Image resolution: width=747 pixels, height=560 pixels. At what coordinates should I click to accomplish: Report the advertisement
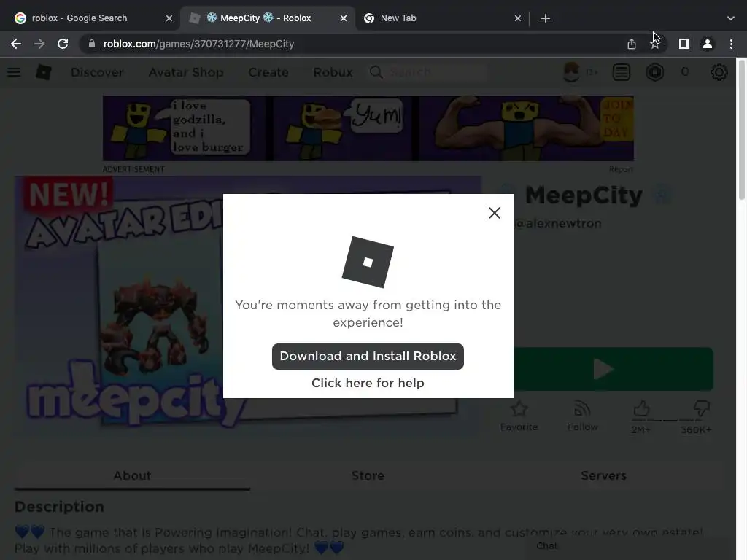[x=621, y=169]
